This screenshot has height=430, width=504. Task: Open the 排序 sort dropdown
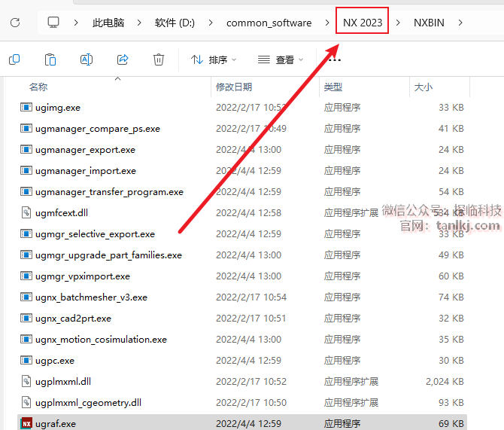214,59
